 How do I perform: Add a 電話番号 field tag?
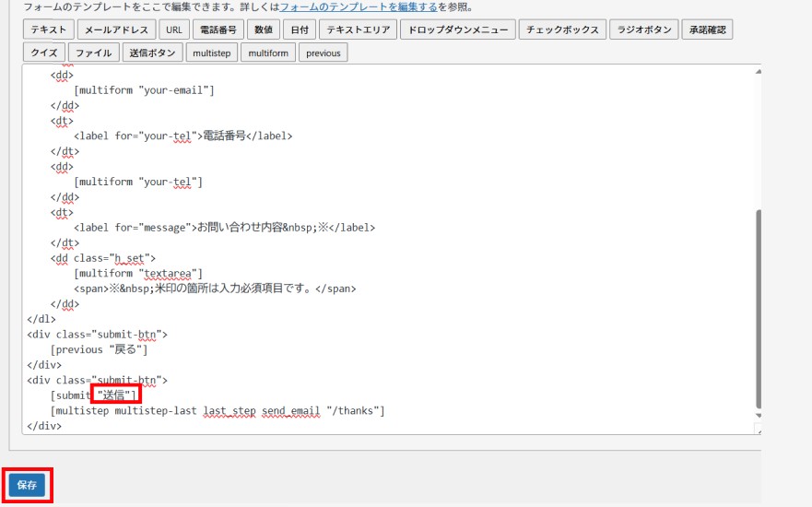point(218,29)
